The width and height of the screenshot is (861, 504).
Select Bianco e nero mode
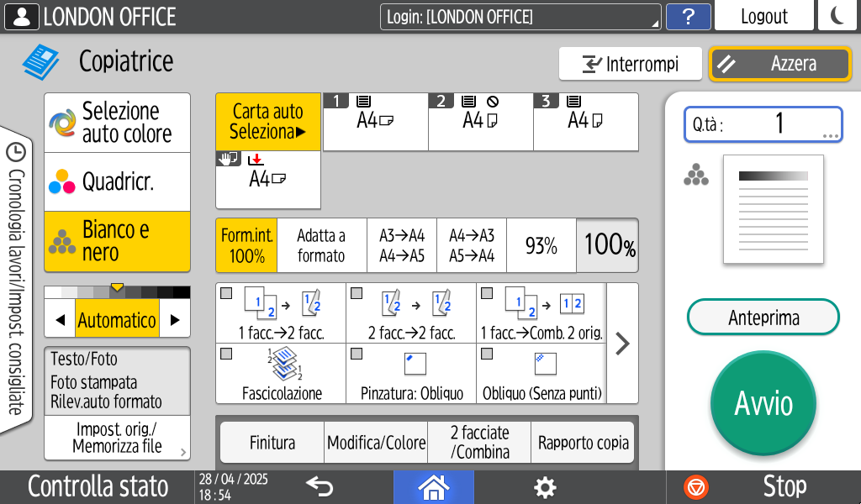click(x=118, y=241)
